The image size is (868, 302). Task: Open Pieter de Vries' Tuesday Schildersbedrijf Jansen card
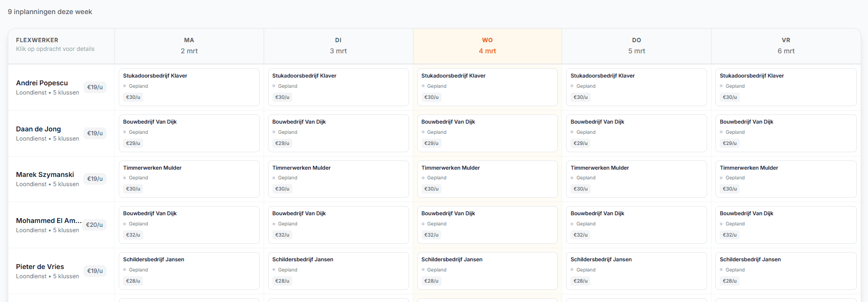(x=338, y=270)
